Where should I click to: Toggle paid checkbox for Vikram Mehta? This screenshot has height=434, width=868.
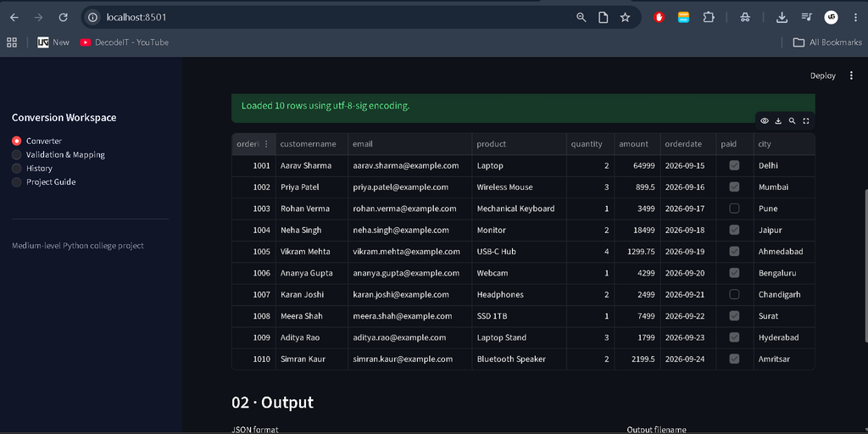tap(734, 251)
